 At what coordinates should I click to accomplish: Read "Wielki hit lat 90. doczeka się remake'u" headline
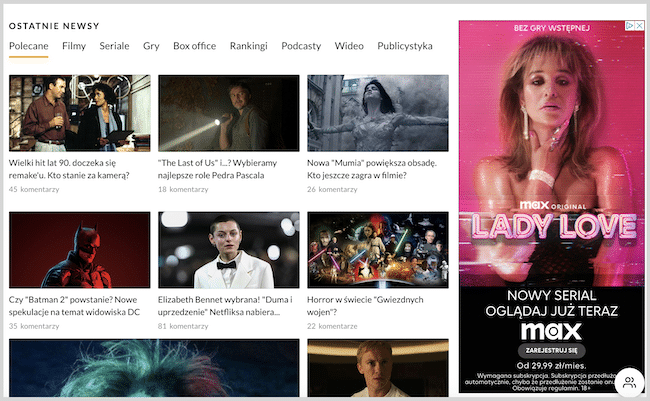coord(69,169)
